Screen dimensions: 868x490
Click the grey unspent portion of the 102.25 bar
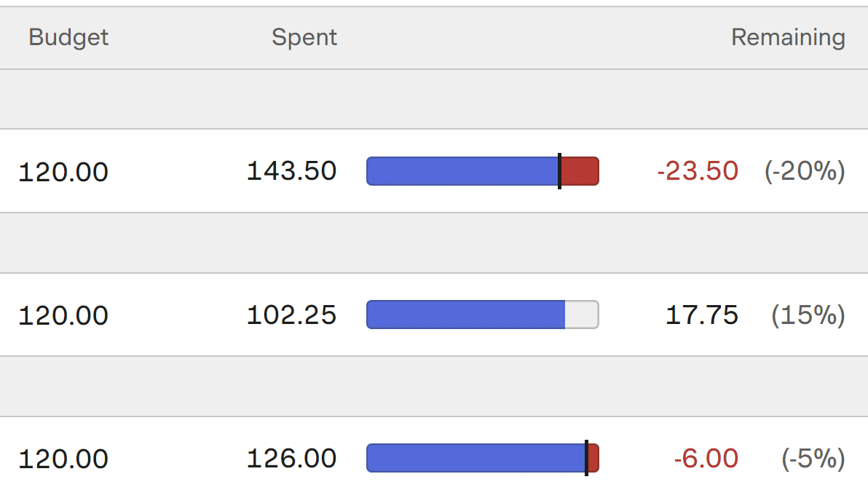582,315
